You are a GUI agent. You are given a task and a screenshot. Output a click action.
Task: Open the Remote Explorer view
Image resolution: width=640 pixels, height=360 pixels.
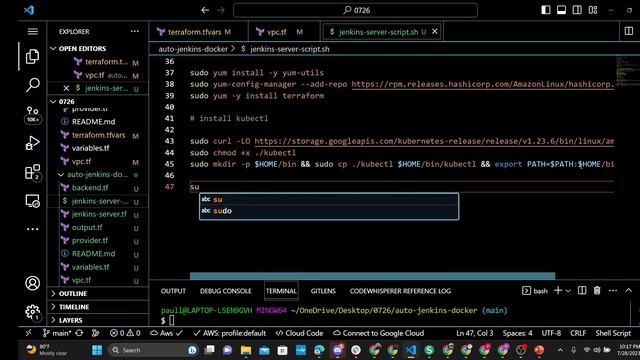pos(32,201)
